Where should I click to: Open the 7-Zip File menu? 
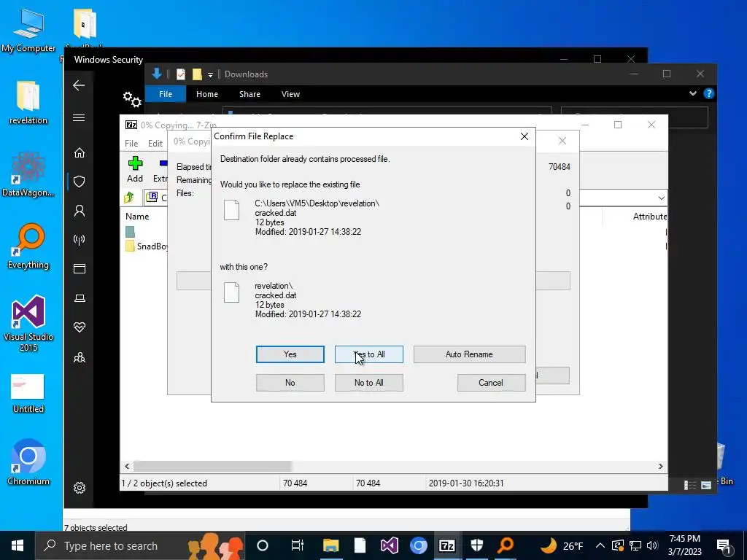[131, 144]
